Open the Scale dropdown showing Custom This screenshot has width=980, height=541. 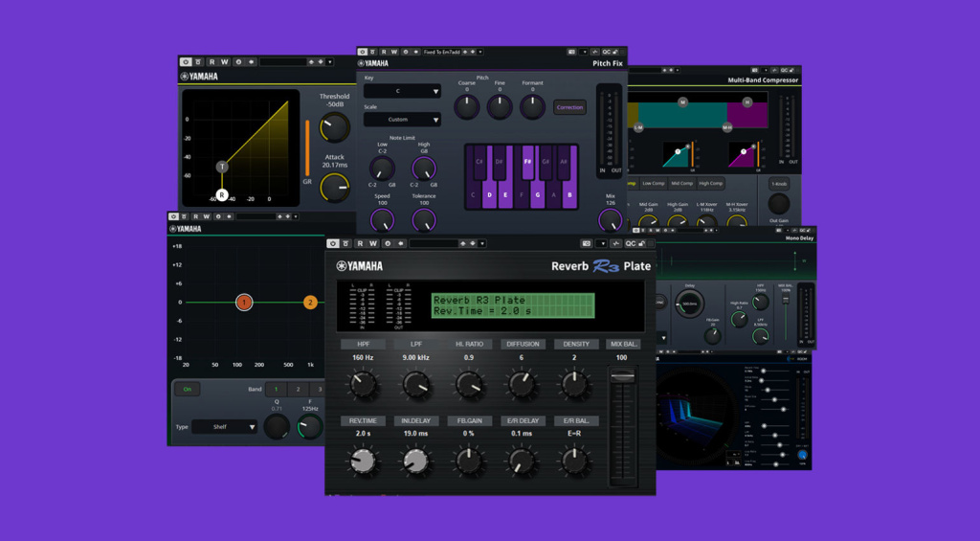tap(402, 120)
